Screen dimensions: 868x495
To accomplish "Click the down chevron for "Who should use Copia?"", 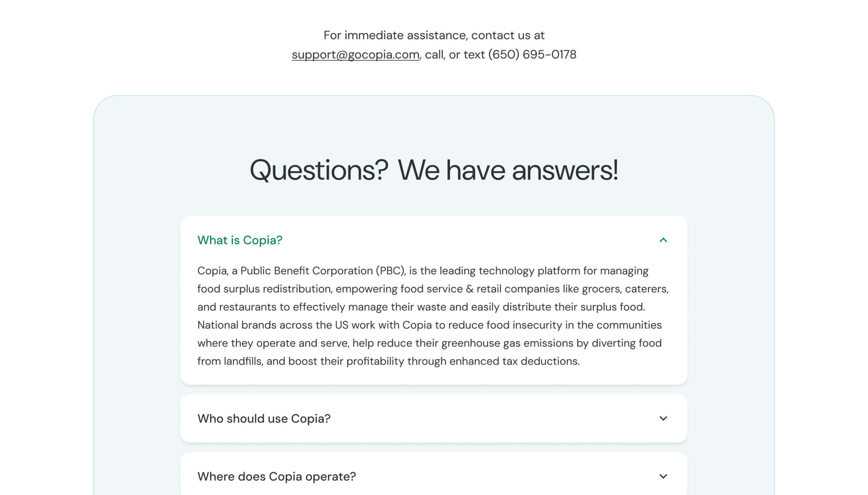I will coord(663,418).
